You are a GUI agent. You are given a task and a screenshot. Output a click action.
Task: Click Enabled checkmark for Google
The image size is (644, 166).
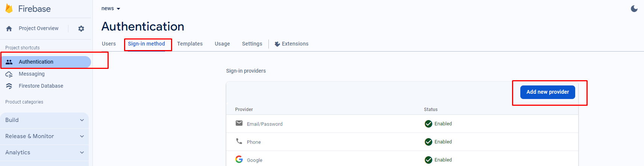point(429,160)
